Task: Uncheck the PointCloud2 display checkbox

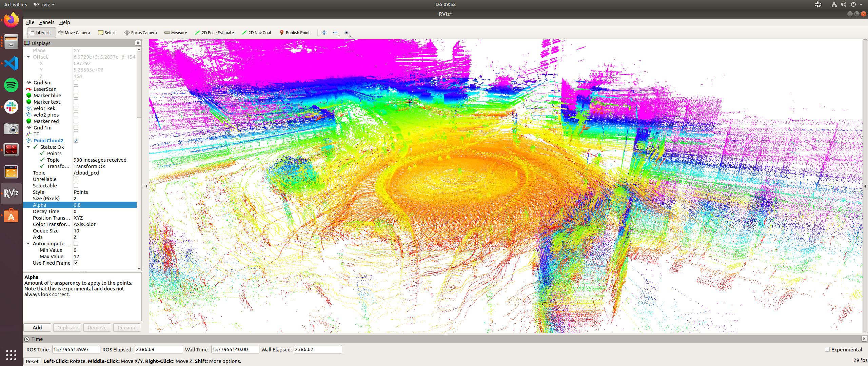Action: tap(76, 140)
